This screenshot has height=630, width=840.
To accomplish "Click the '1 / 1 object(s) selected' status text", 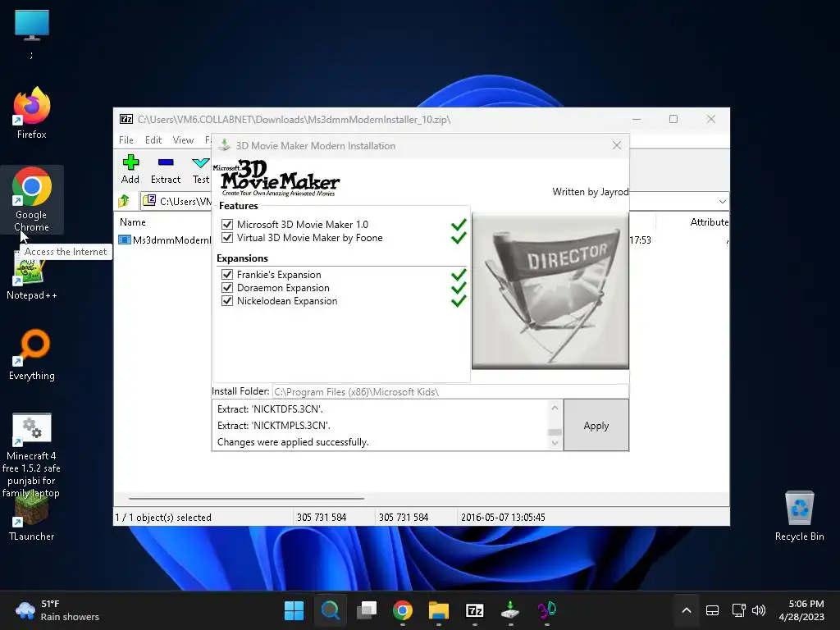I will click(x=163, y=518).
